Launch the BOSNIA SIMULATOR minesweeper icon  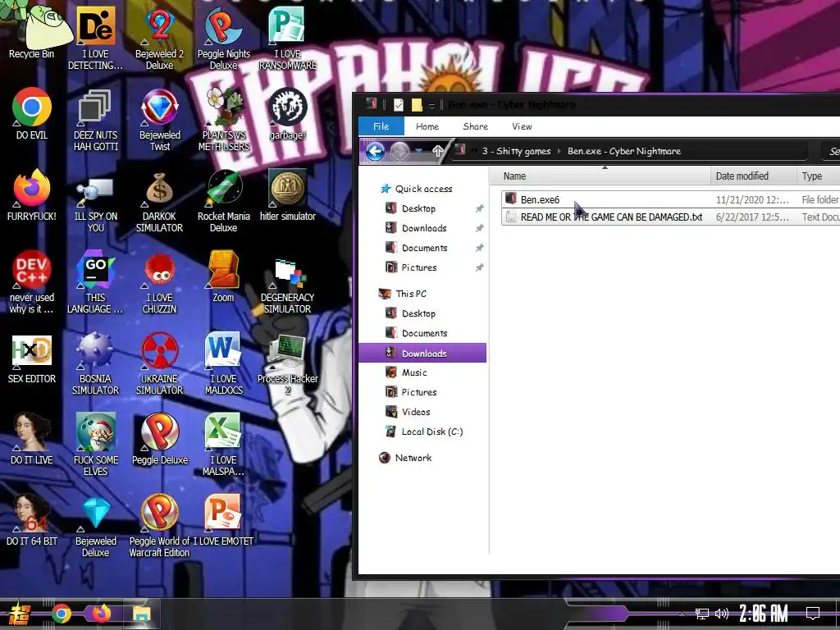click(95, 363)
